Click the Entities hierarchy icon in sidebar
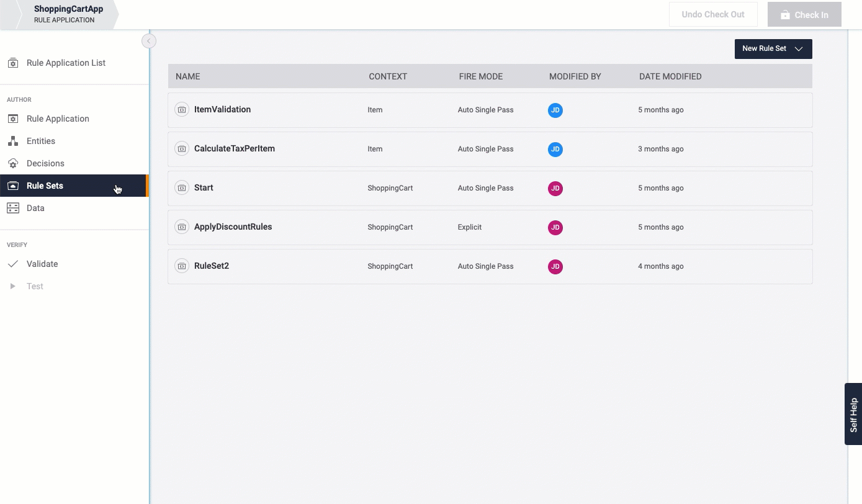The height and width of the screenshot is (504, 862). (x=12, y=142)
